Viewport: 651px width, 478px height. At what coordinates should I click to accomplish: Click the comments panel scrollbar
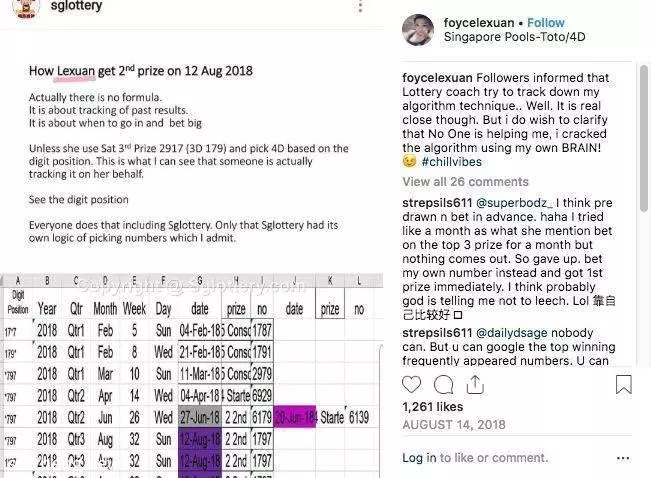(x=644, y=139)
